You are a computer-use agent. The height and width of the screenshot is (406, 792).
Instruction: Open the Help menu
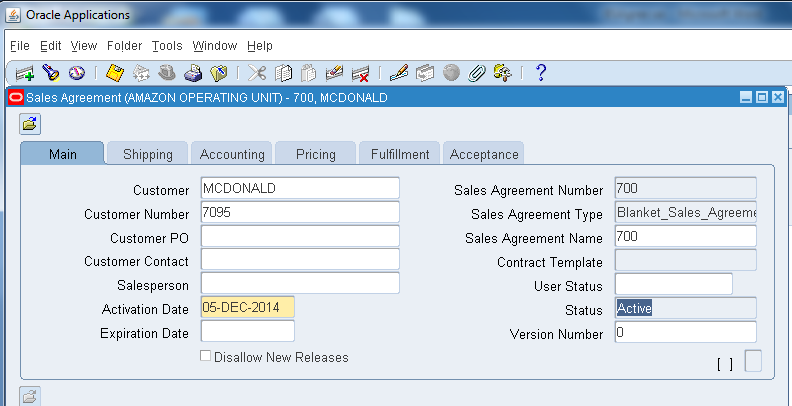point(260,46)
